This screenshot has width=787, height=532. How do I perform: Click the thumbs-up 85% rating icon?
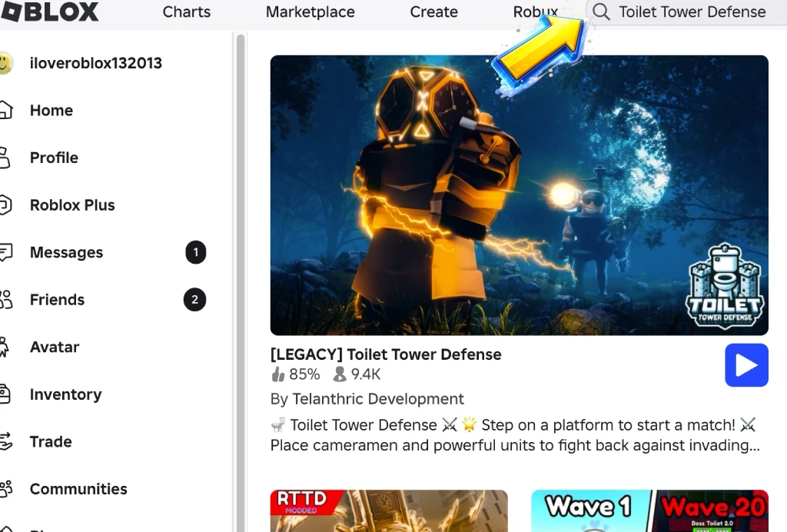click(x=277, y=374)
